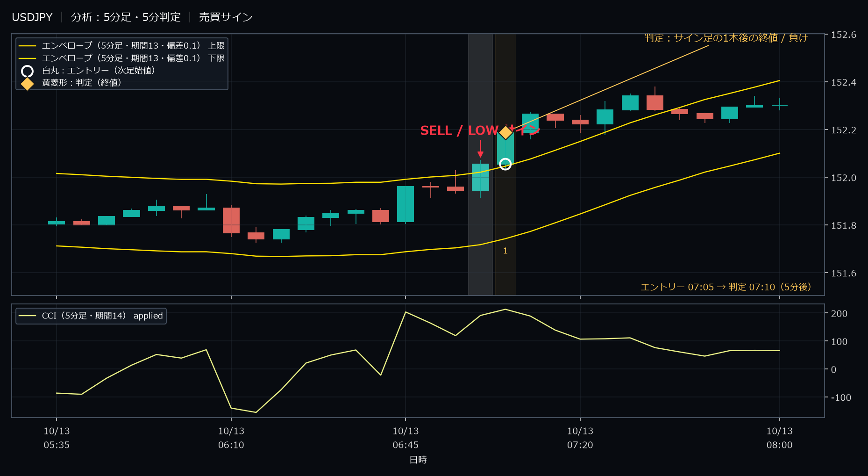Click the yellow diamond icon in the legend

point(28,84)
